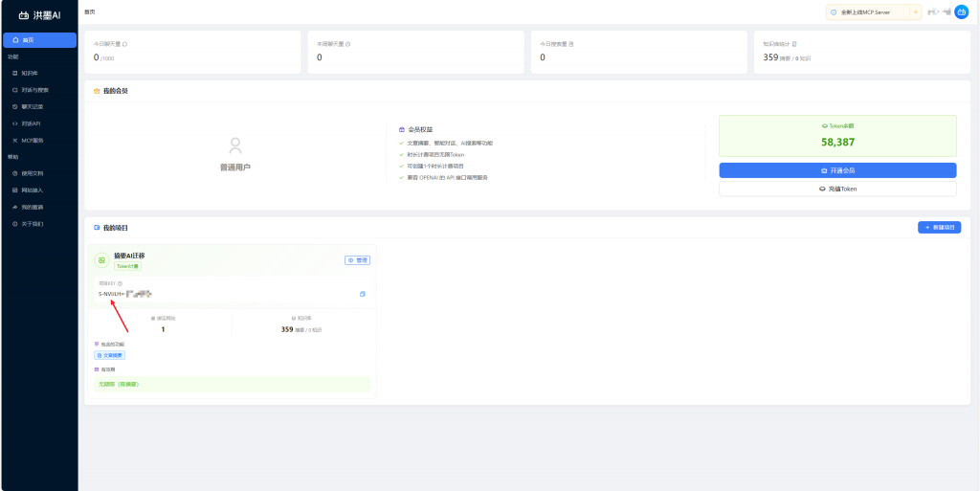Create a project with 新建项目 button
This screenshot has height=491, width=980.
[x=939, y=228]
